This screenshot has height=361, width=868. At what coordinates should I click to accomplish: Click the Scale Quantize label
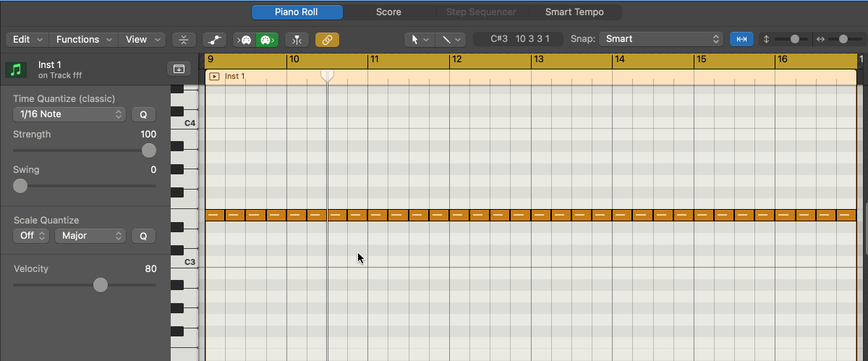tap(46, 220)
